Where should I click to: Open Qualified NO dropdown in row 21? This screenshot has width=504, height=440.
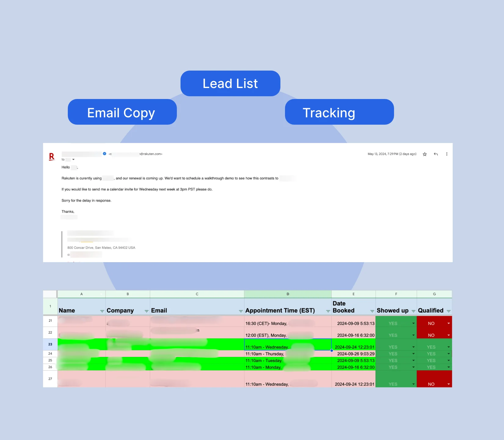click(448, 323)
